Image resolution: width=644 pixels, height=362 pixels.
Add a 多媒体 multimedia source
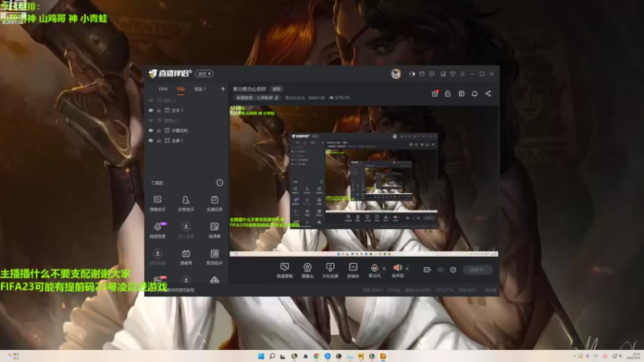(x=353, y=270)
